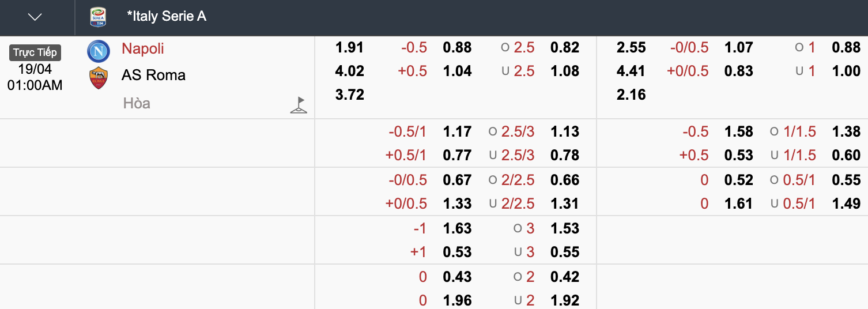Image resolution: width=868 pixels, height=309 pixels.
Task: Click the AS Roma team crest icon
Action: [x=99, y=78]
